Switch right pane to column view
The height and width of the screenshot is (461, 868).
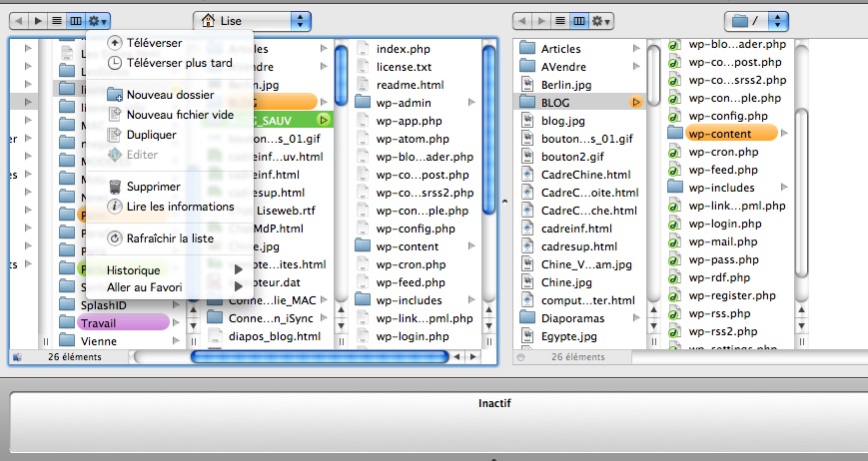pos(577,20)
